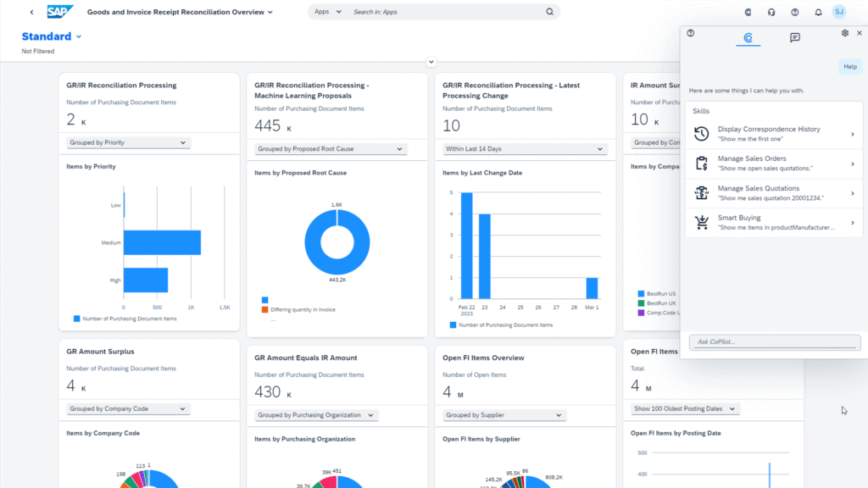Select the bar for day 23
868x488 pixels.
pyautogui.click(x=484, y=256)
